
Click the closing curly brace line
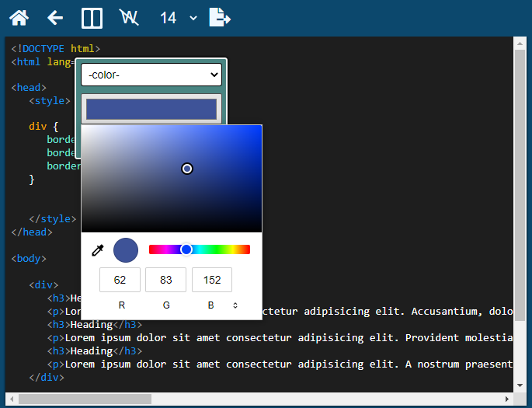click(32, 180)
